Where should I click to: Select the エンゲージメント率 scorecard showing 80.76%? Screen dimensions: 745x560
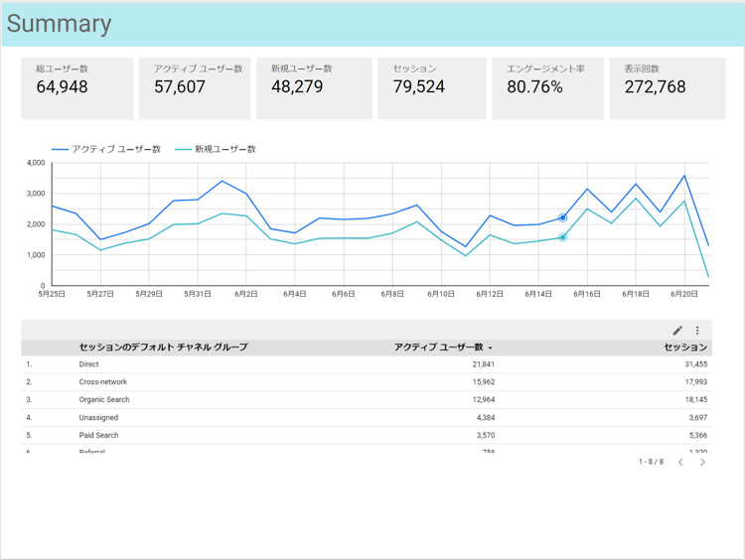[x=547, y=88]
